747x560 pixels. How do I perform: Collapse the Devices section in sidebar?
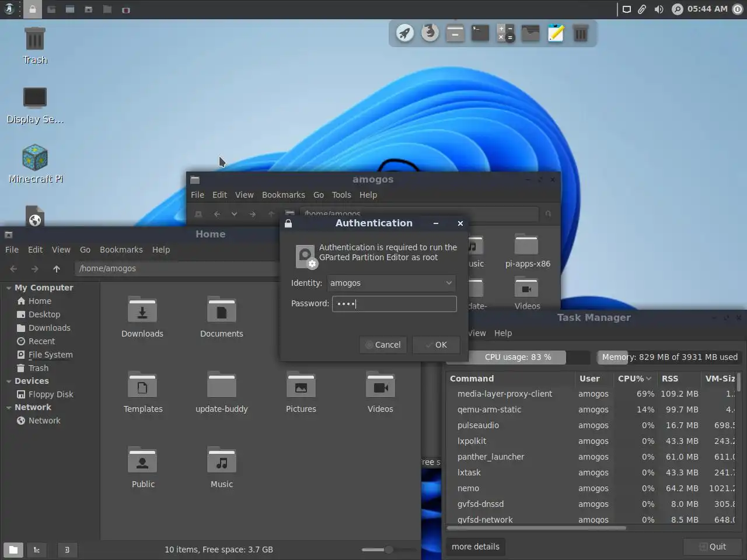point(9,381)
